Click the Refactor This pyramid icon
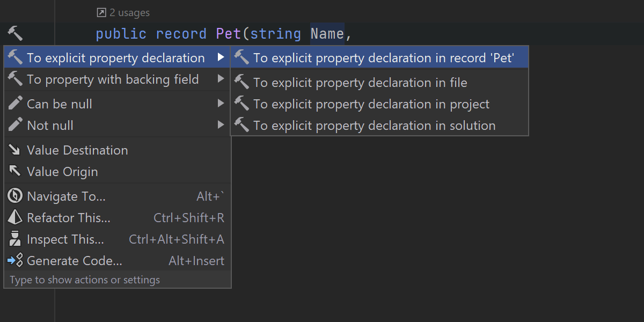This screenshot has width=644, height=322. click(x=15, y=218)
